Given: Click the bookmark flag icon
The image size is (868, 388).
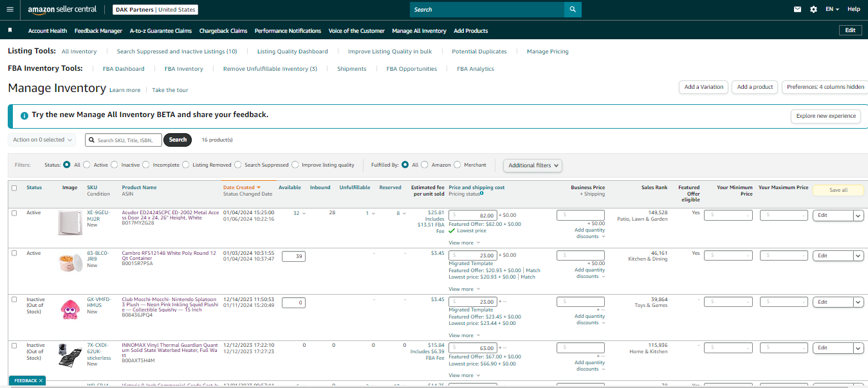Looking at the screenshot, I should tap(10, 30).
